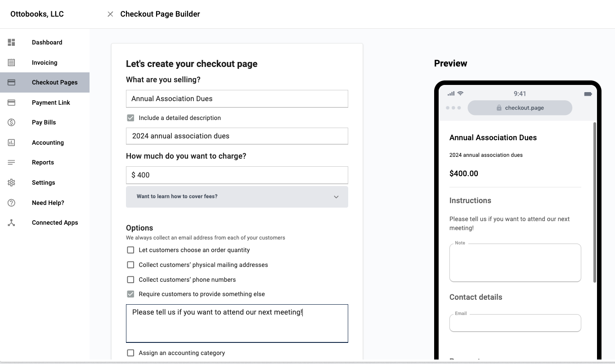This screenshot has width=615, height=364.
Task: Click the Accounting chart icon
Action: (11, 142)
